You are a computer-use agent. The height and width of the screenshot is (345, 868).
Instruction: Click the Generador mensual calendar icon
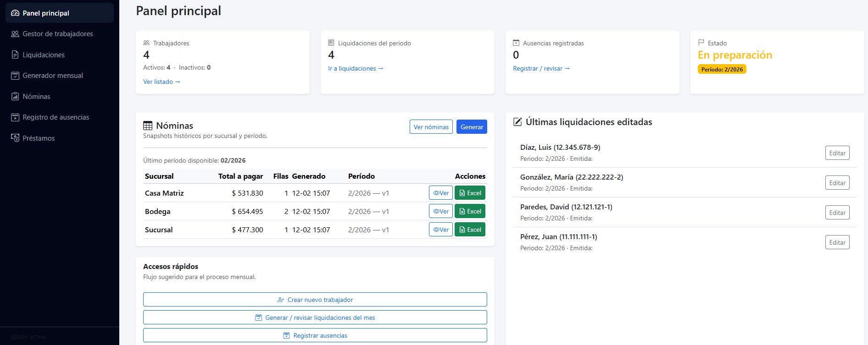(15, 76)
